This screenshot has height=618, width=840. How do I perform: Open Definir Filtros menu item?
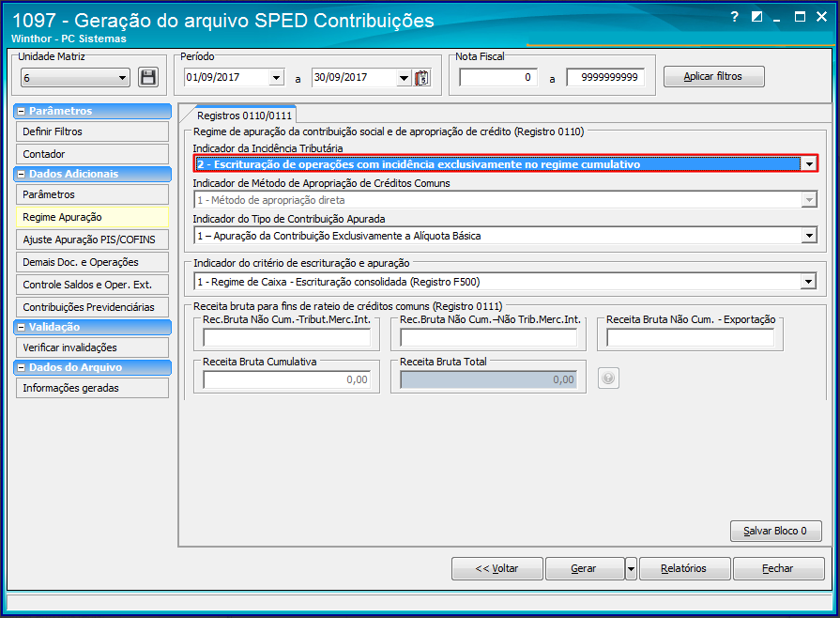(92, 131)
